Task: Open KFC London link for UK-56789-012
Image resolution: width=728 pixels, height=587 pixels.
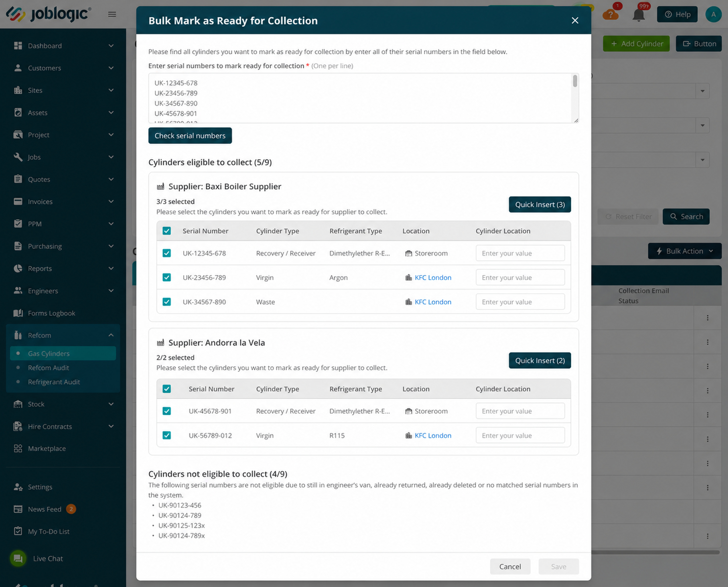Action: (433, 436)
